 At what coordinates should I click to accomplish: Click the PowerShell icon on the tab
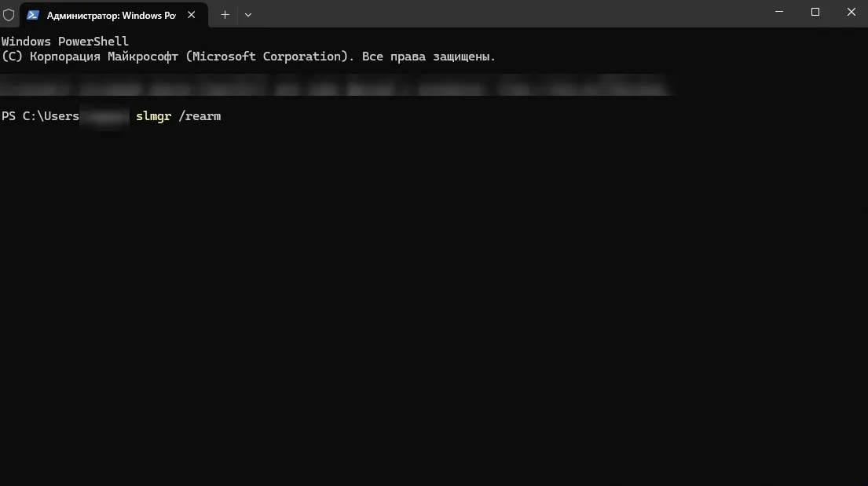pyautogui.click(x=33, y=15)
